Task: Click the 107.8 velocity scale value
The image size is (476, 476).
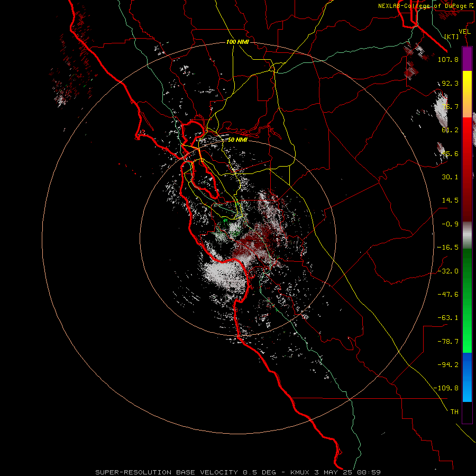Action: click(448, 59)
